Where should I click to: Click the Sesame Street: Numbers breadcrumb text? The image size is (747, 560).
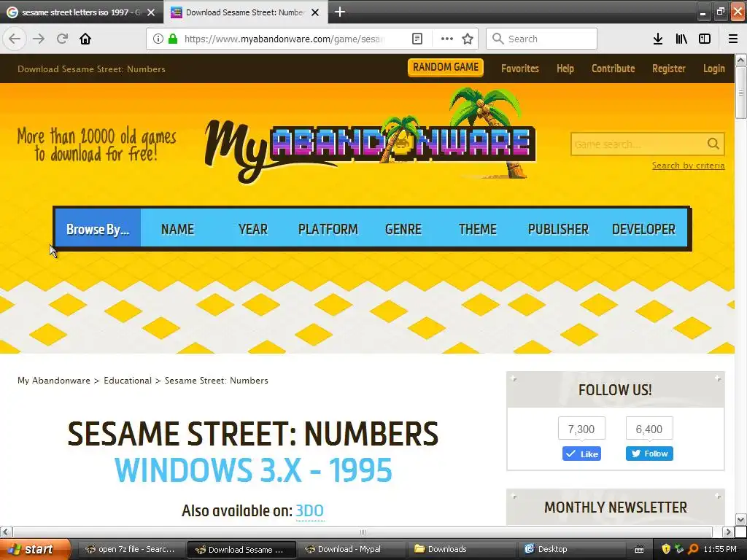click(216, 381)
